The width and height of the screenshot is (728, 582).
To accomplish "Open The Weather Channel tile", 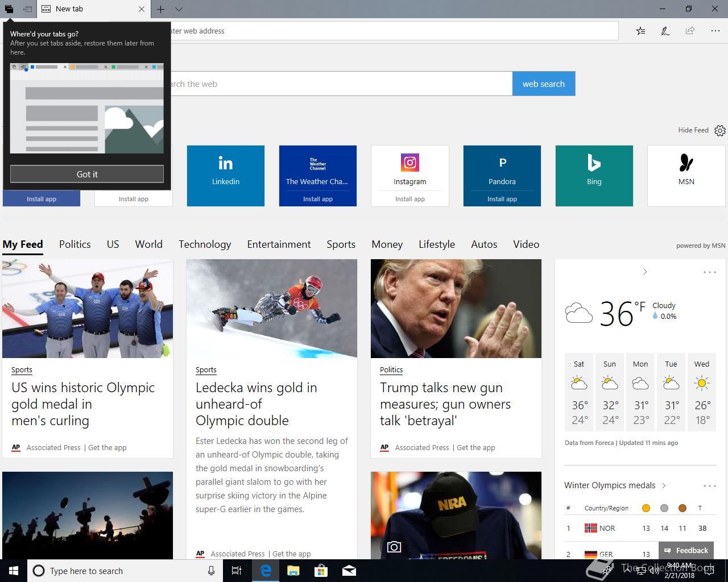I will click(x=318, y=168).
